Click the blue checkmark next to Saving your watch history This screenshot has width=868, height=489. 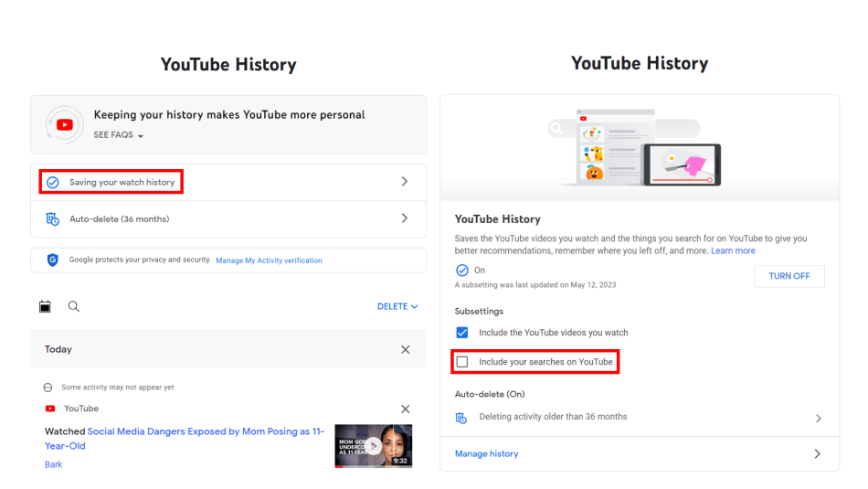[x=53, y=182]
